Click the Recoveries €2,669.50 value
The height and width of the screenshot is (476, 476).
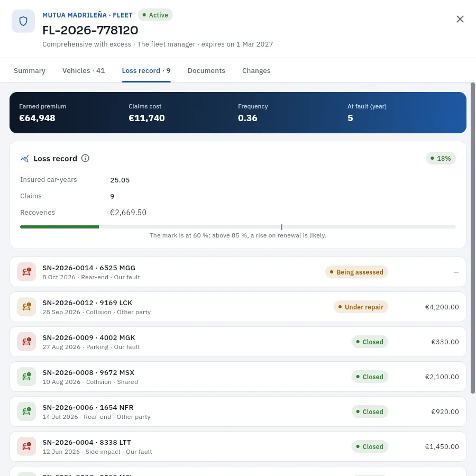pos(128,213)
